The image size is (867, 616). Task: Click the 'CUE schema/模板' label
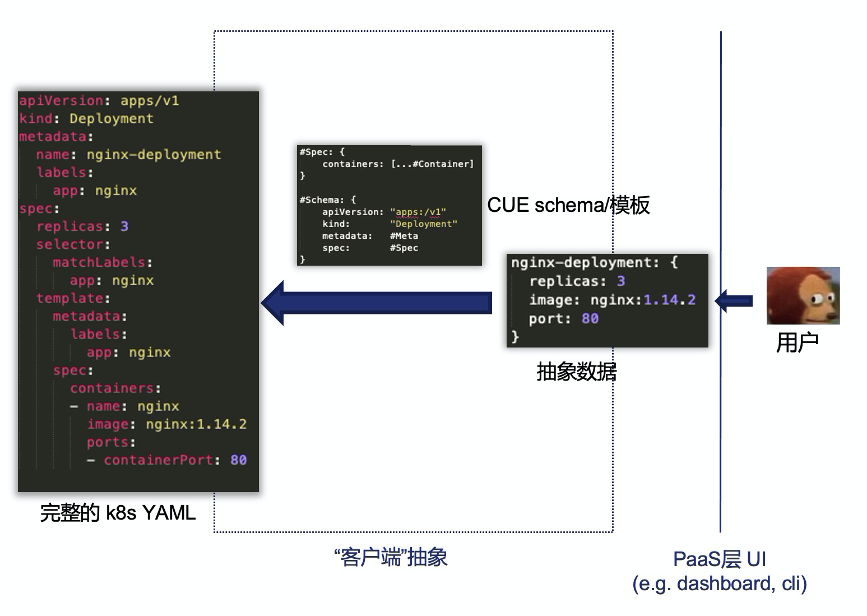click(x=568, y=205)
